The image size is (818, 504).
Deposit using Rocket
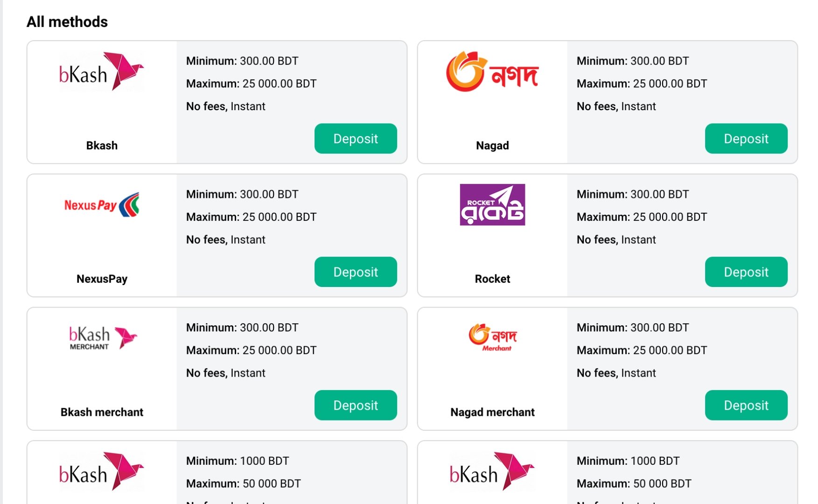coord(746,272)
